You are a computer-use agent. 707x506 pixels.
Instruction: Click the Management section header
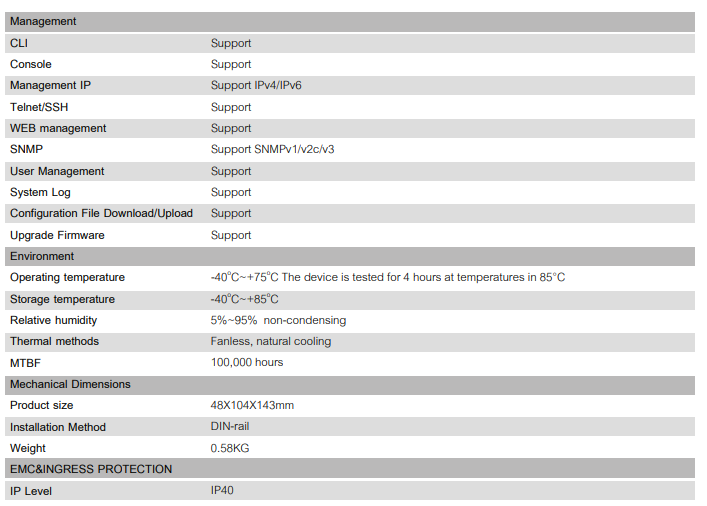(350, 22)
